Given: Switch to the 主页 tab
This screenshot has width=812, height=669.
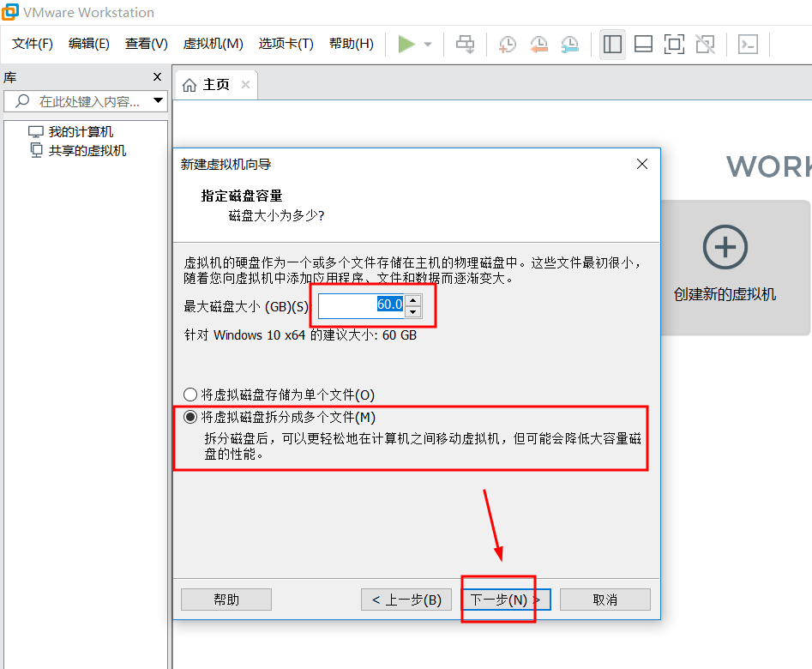Looking at the screenshot, I should pos(216,84).
